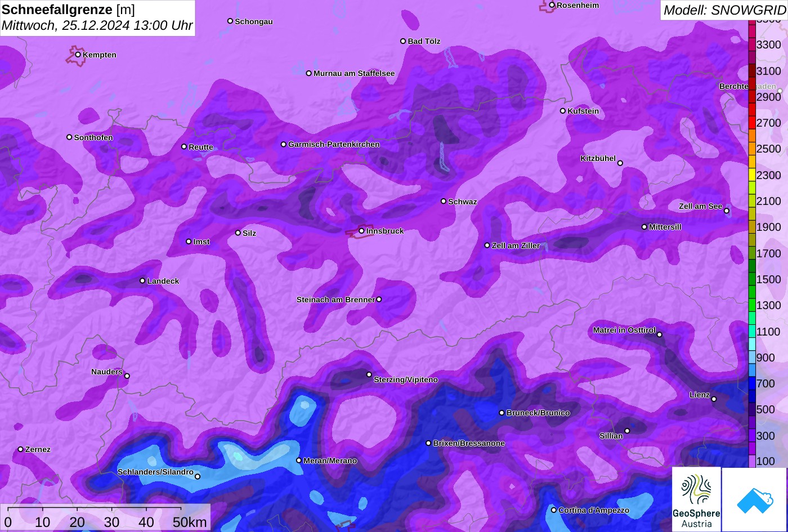
Task: Select the Meran/Merano marker dot
Action: [299, 461]
